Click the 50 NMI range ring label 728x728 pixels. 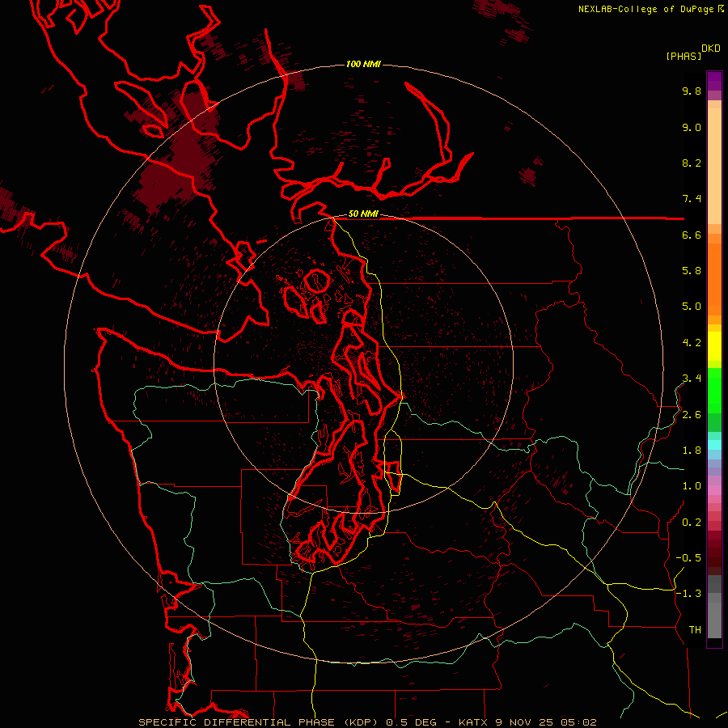pyautogui.click(x=363, y=214)
